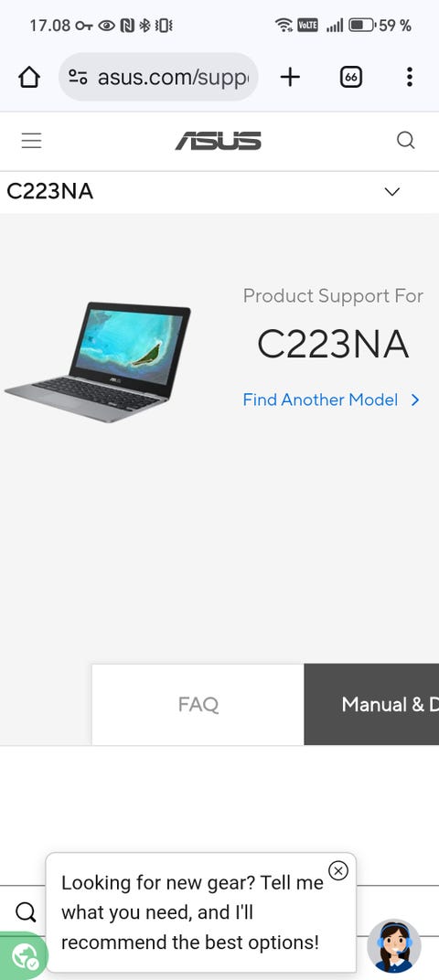
Task: Click the Find Another Model link
Action: point(320,400)
